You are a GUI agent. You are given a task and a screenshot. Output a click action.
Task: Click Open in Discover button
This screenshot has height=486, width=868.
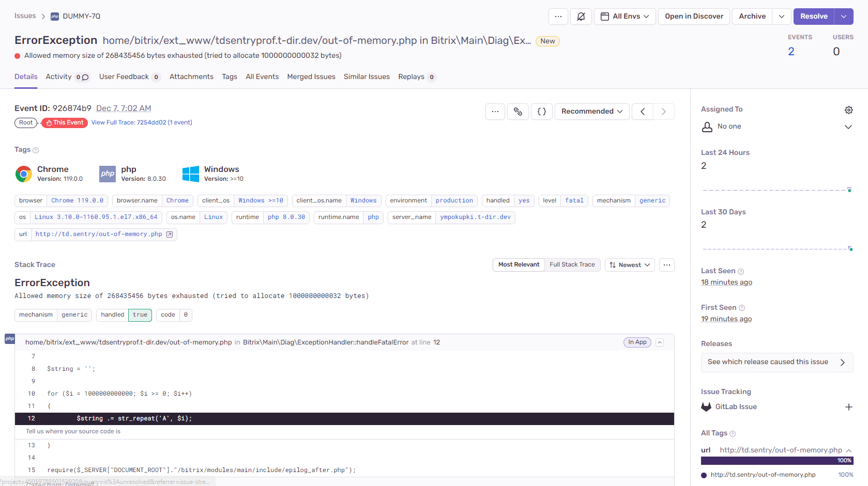coord(694,17)
